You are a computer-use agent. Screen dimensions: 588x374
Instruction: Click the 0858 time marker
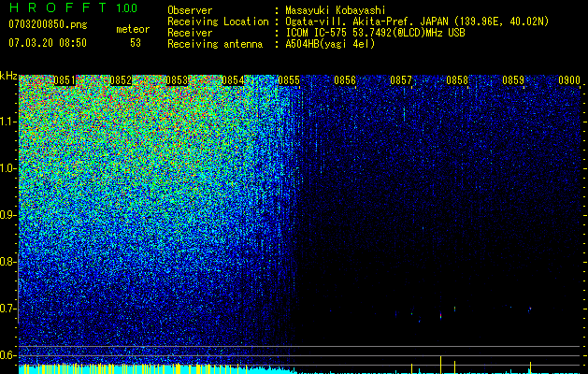[457, 80]
